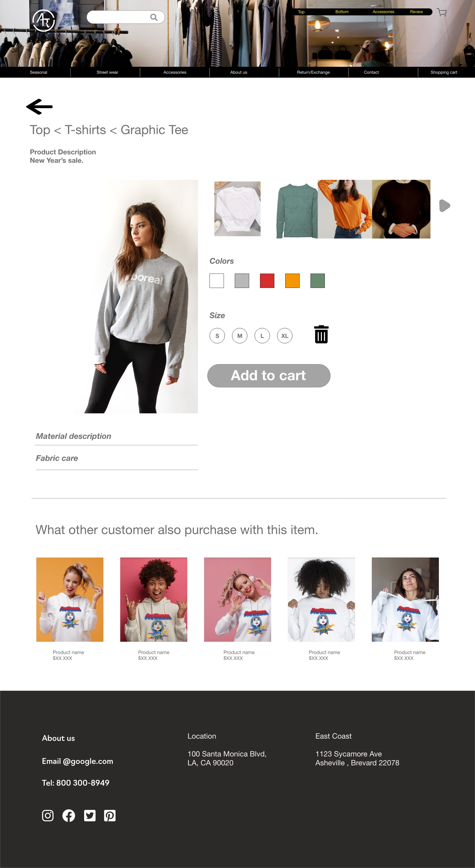Click the AR logo in the header
The height and width of the screenshot is (868, 475).
click(44, 21)
